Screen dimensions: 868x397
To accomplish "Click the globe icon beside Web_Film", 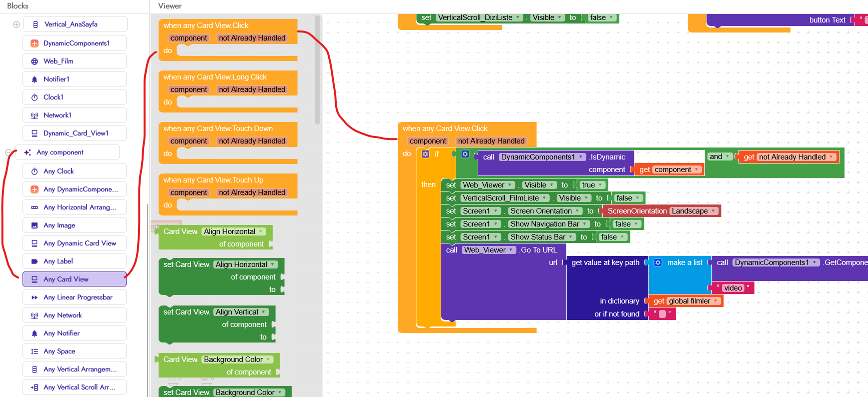I will click(x=35, y=61).
